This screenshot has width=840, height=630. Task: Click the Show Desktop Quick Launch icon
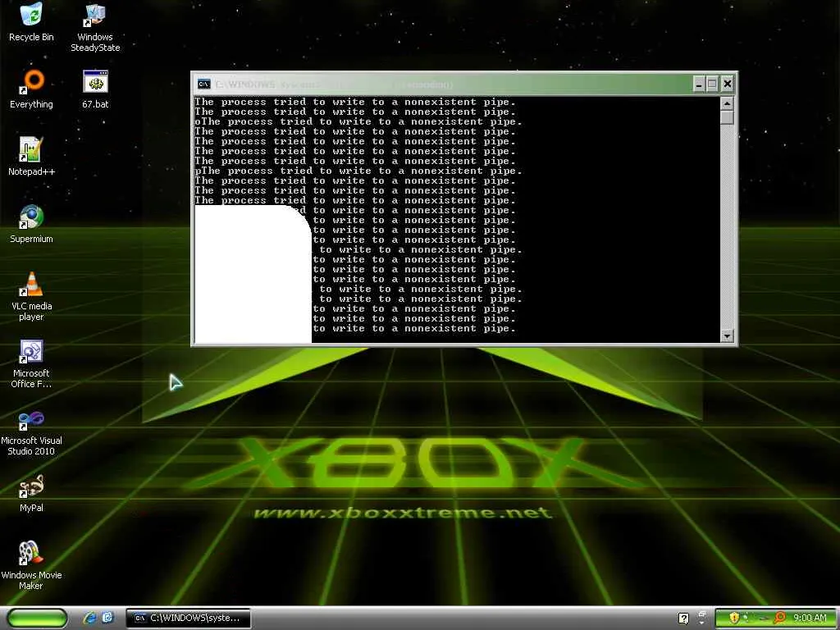(x=107, y=618)
